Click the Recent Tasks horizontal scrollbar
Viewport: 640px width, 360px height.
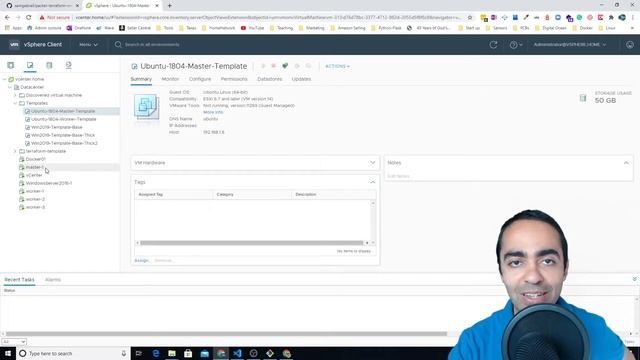pos(227,334)
